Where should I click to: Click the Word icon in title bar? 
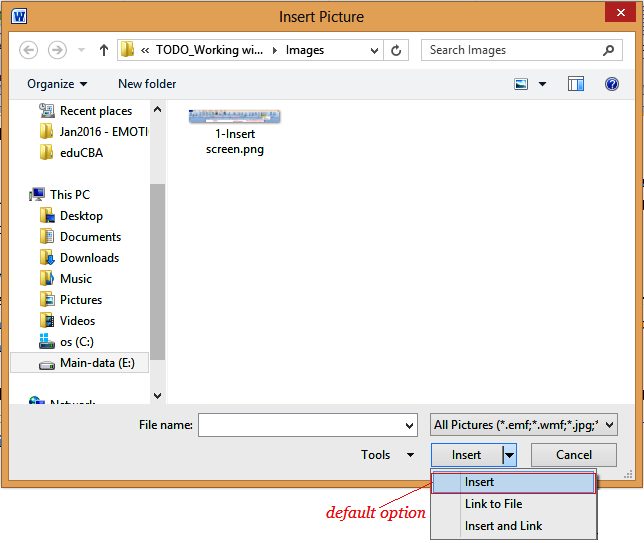pyautogui.click(x=19, y=16)
